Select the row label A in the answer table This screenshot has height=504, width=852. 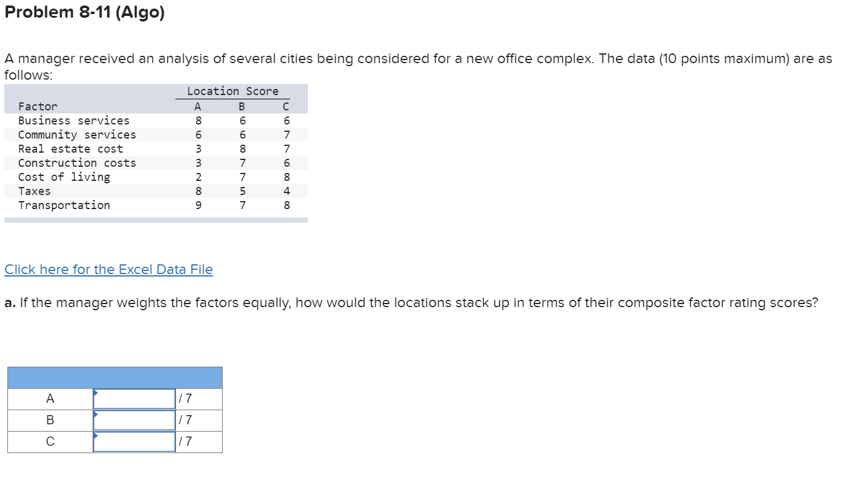coord(50,398)
